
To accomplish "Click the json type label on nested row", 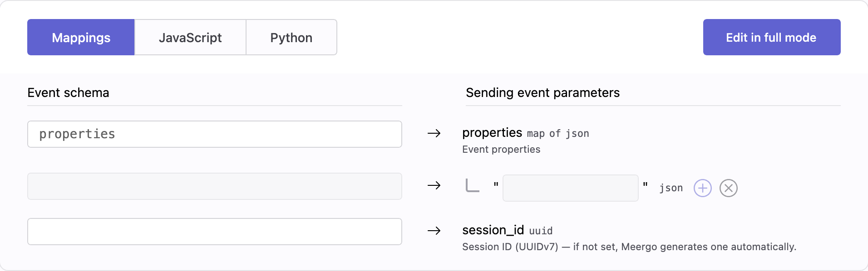I will (671, 188).
